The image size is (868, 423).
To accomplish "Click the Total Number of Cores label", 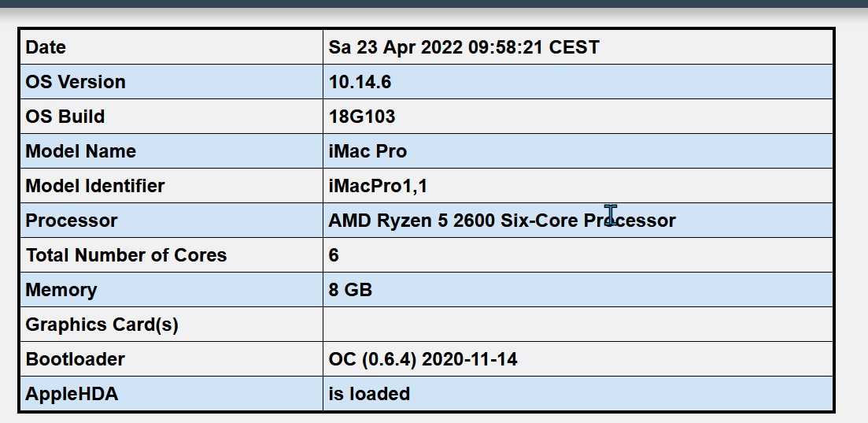I will pos(126,255).
